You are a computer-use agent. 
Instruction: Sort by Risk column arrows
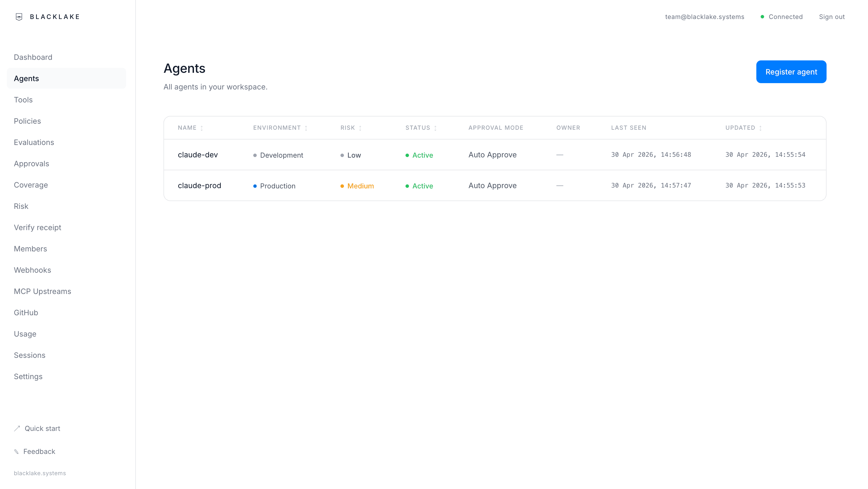point(360,128)
